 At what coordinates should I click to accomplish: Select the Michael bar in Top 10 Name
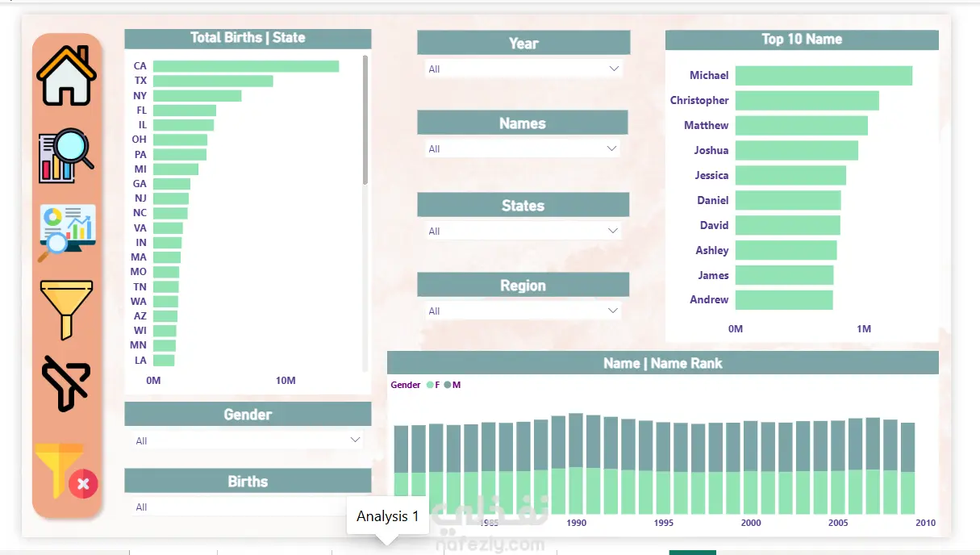pyautogui.click(x=824, y=76)
